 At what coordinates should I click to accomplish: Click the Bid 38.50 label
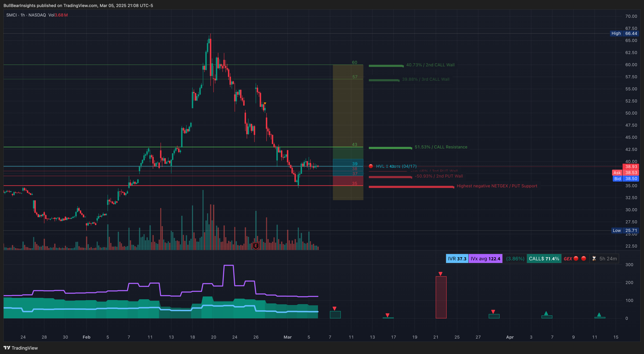tap(626, 179)
